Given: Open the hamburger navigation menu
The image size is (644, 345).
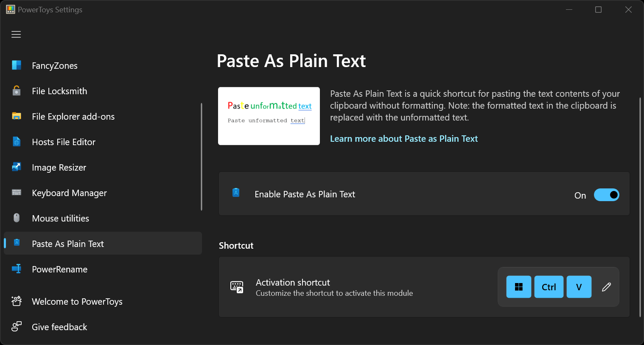Looking at the screenshot, I should pyautogui.click(x=16, y=34).
